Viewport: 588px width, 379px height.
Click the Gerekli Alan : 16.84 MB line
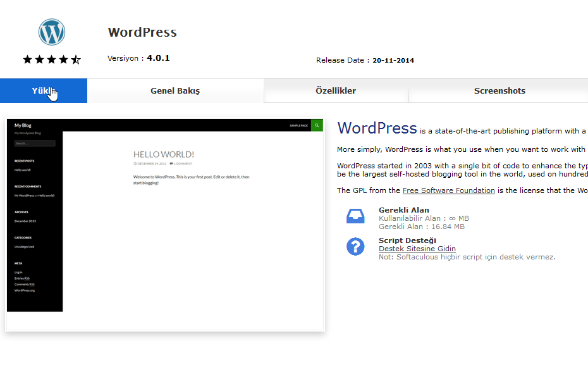[x=422, y=227]
